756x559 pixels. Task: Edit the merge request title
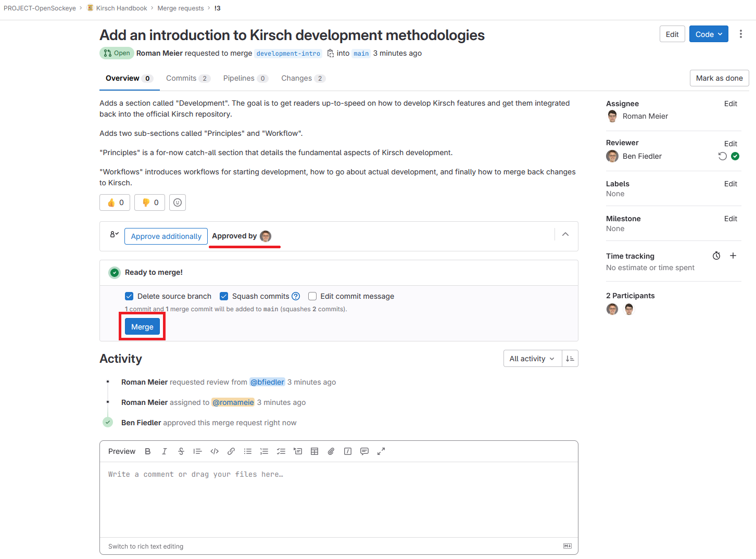(x=672, y=34)
